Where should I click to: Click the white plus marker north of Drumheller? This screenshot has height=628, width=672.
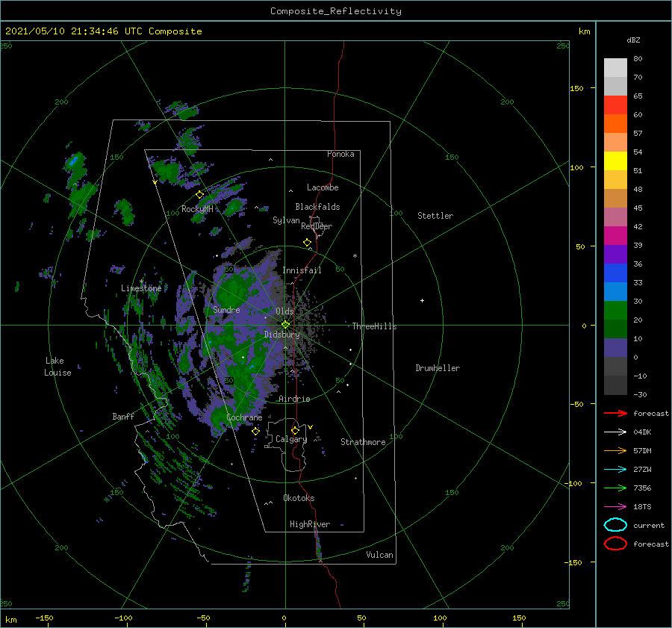tap(422, 300)
